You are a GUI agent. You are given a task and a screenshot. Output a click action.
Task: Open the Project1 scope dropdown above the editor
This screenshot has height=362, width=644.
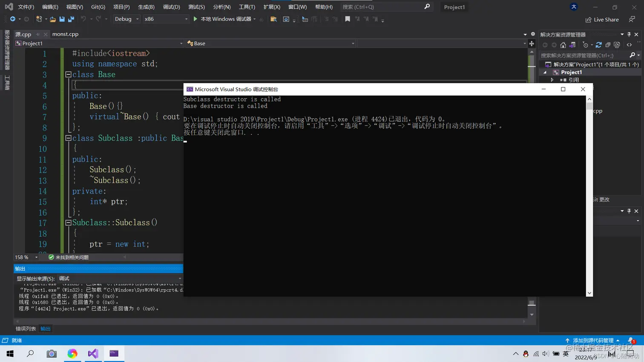(99, 43)
